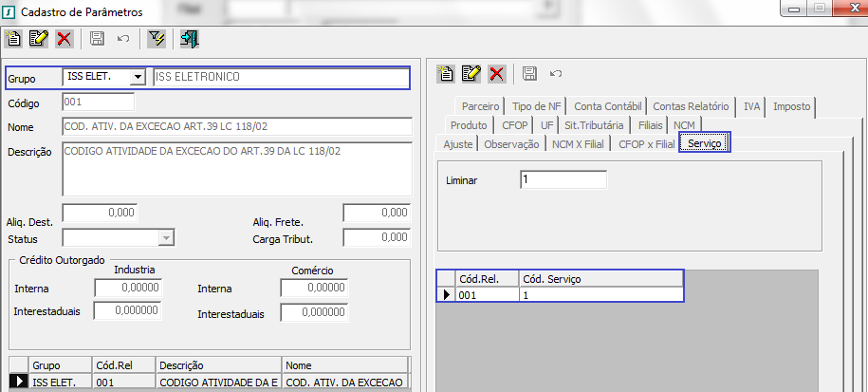Click the Save icon in right panel toolbar
Screen dimensions: 868x392
pyautogui.click(x=529, y=74)
